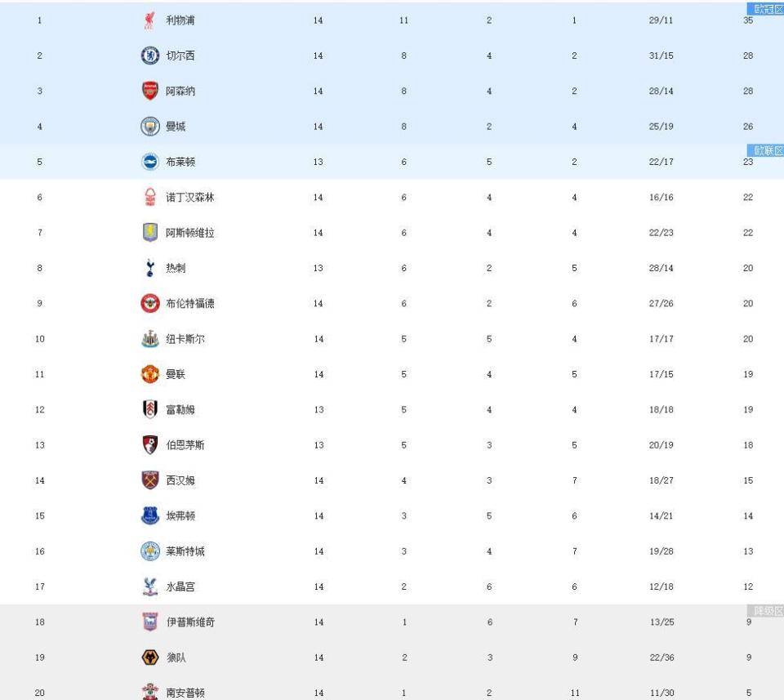This screenshot has width=784, height=700.
Task: Click the Everton club crest
Action: [150, 515]
